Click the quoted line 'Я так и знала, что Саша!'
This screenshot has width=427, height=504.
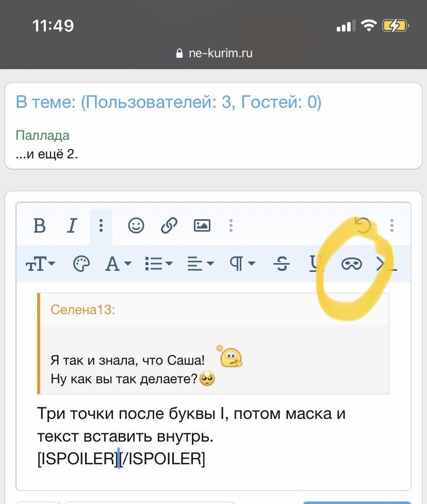click(x=127, y=360)
